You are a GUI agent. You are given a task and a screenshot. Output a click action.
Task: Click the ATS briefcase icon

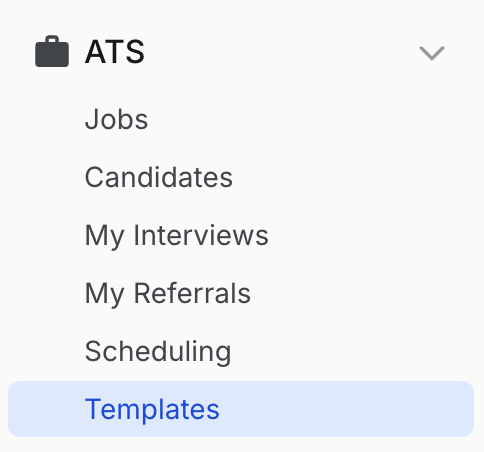click(x=52, y=51)
